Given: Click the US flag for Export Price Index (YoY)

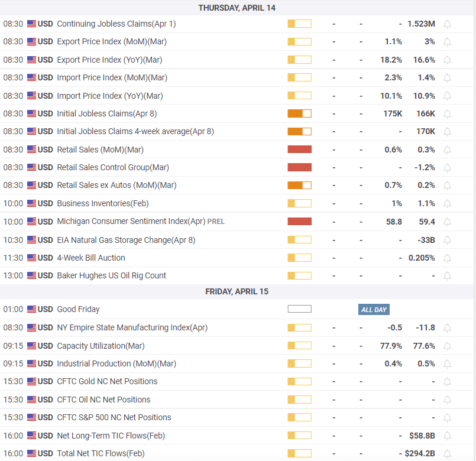Looking at the screenshot, I should tap(31, 60).
